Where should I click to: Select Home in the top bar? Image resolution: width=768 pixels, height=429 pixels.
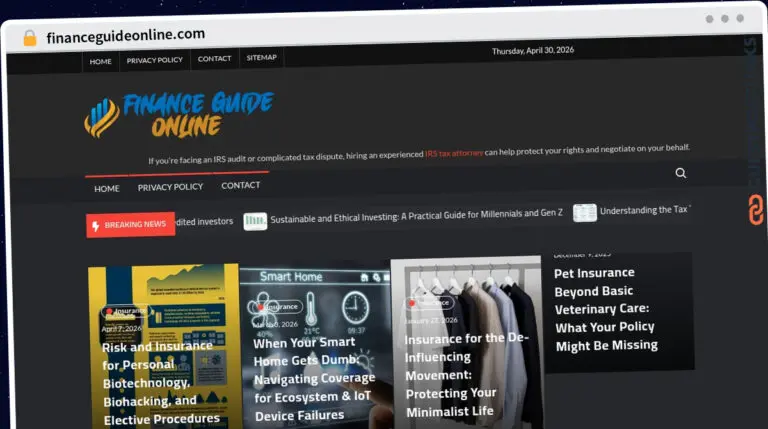pos(100,61)
